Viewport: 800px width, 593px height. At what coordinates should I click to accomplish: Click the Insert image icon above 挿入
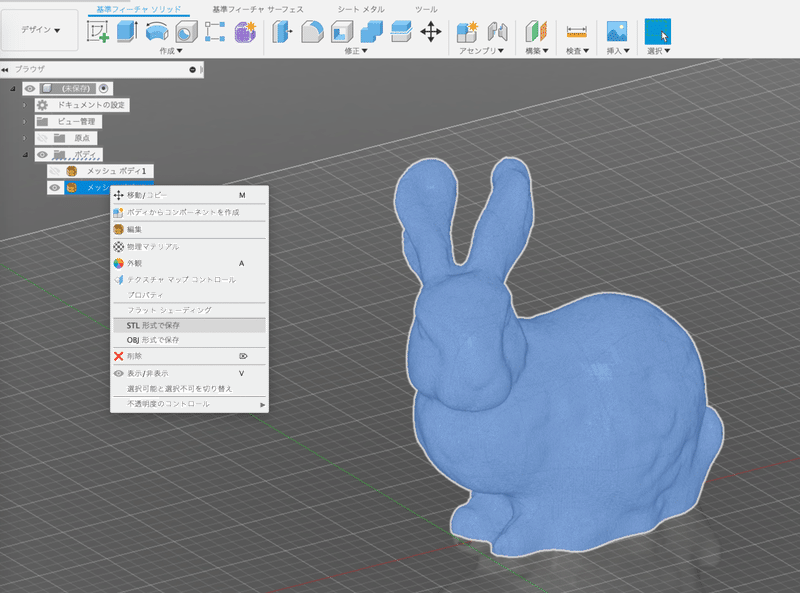[x=617, y=31]
